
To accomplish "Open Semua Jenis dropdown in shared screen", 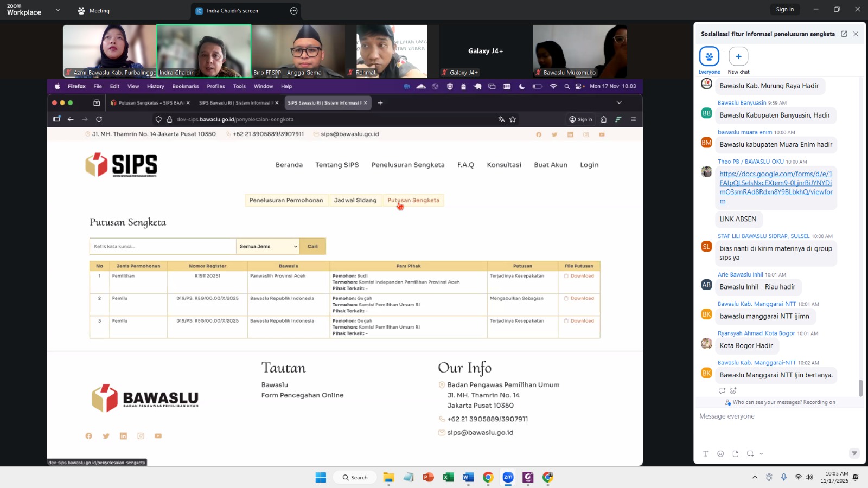I will pos(268,246).
